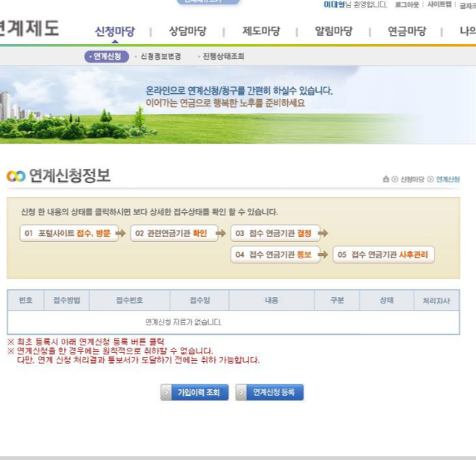Click the 이대형 user name
This screenshot has width=476, height=460.
click(x=334, y=4)
